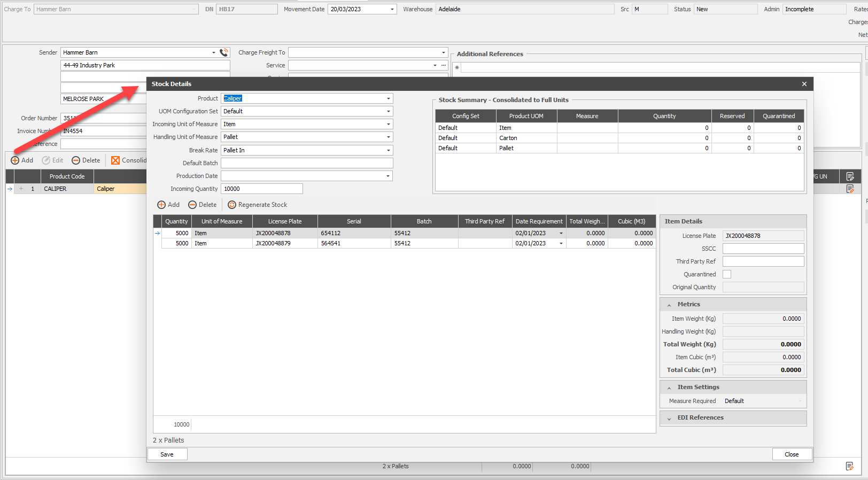Close the Stock Details dialog with X
This screenshot has height=480, width=868.
804,84
